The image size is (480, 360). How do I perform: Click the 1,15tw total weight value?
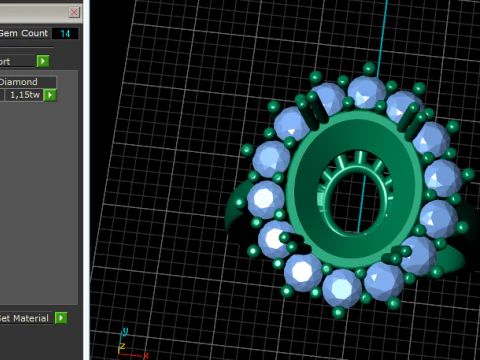[x=24, y=95]
